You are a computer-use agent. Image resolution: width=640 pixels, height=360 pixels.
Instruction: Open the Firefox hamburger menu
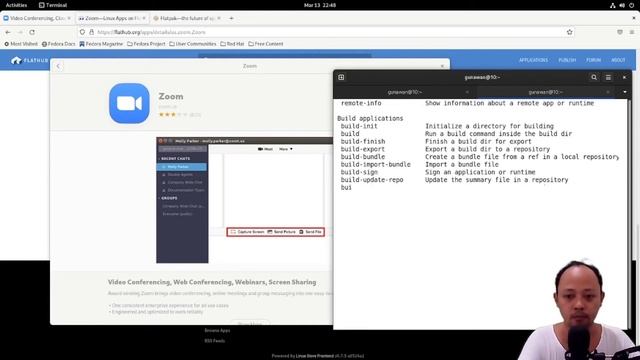click(632, 32)
